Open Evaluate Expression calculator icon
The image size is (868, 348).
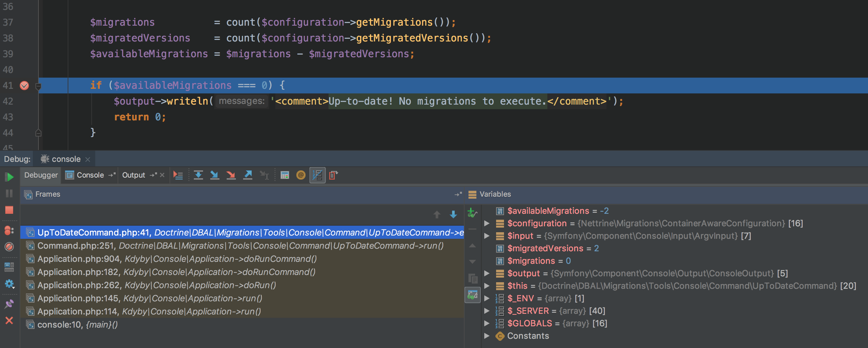285,175
